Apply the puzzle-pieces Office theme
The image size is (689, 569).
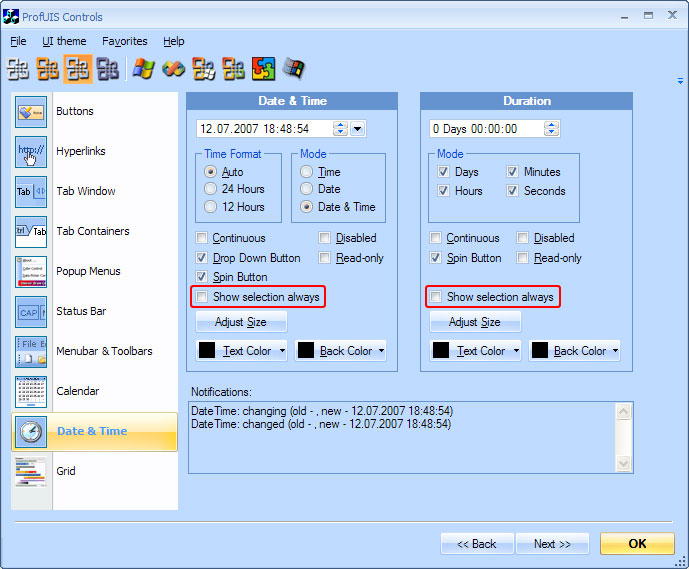(x=264, y=69)
